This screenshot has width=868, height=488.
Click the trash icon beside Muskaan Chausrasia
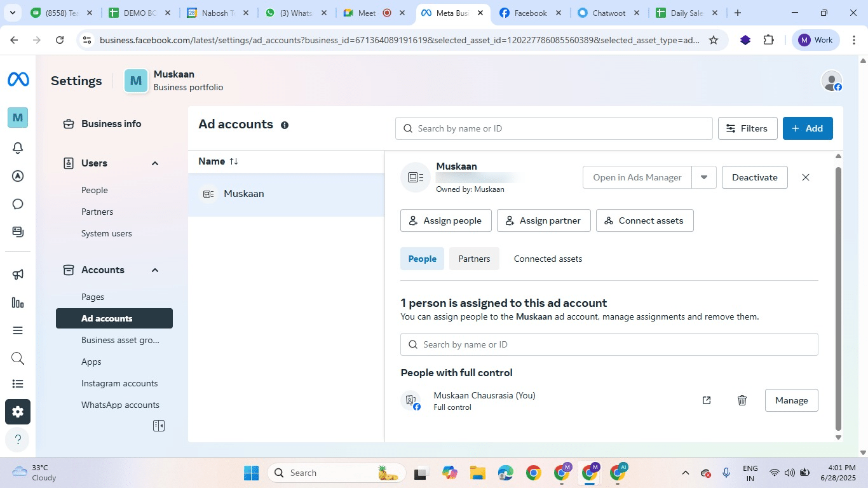(x=742, y=400)
